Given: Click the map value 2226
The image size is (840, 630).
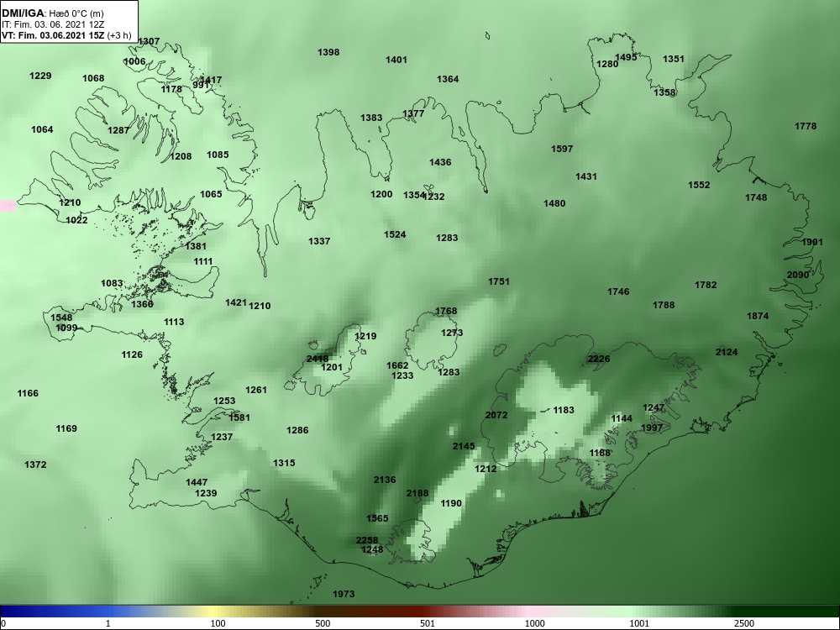Looking at the screenshot, I should 599,359.
